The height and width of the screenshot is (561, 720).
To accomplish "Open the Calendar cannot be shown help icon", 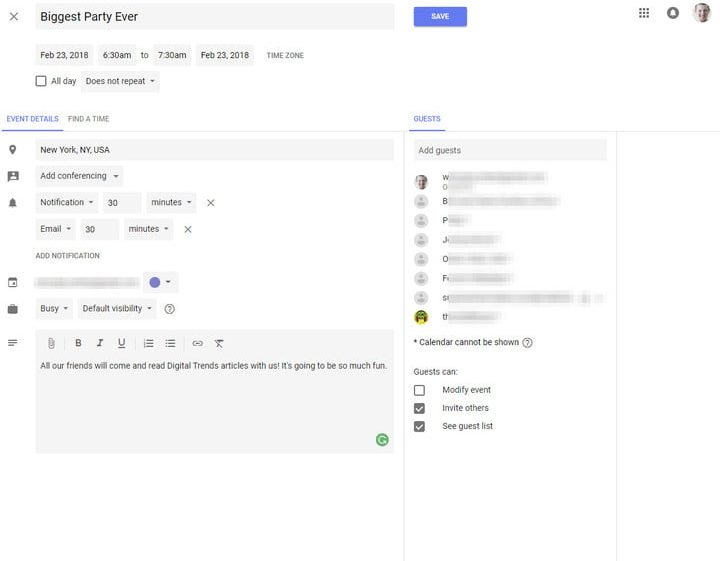I will (x=528, y=342).
